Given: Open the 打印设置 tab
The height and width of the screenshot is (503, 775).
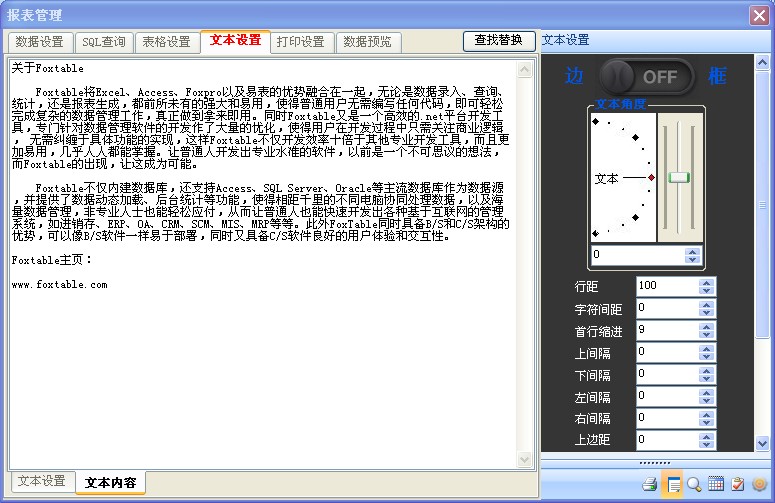Looking at the screenshot, I should pyautogui.click(x=300, y=42).
